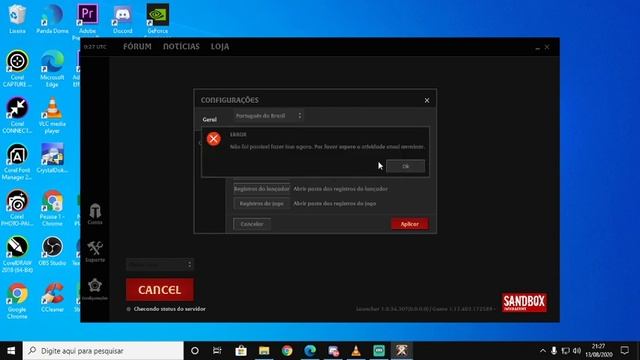This screenshot has width=640, height=360.
Task: Launch Panda Dome from desktop
Action: pyautogui.click(x=52, y=18)
